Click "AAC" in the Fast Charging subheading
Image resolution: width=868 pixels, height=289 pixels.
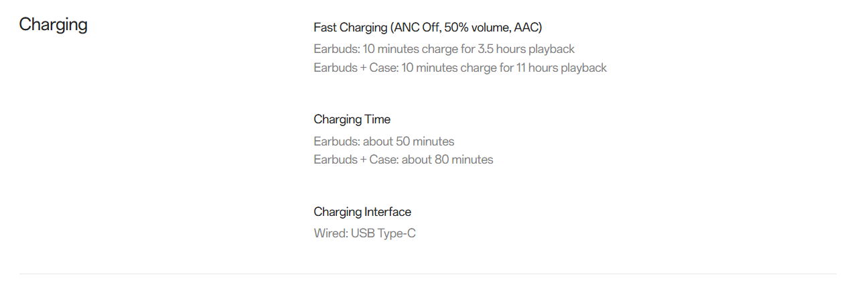point(525,27)
